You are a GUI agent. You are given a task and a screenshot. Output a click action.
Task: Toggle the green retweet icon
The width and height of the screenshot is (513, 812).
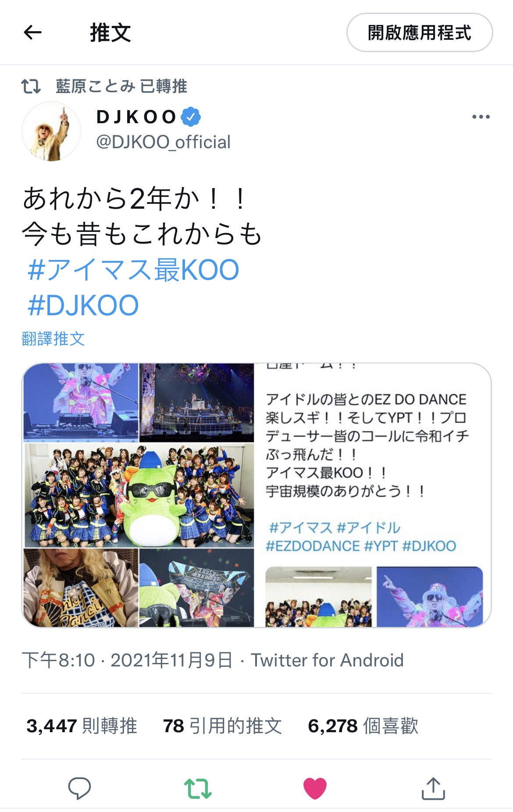point(198,788)
